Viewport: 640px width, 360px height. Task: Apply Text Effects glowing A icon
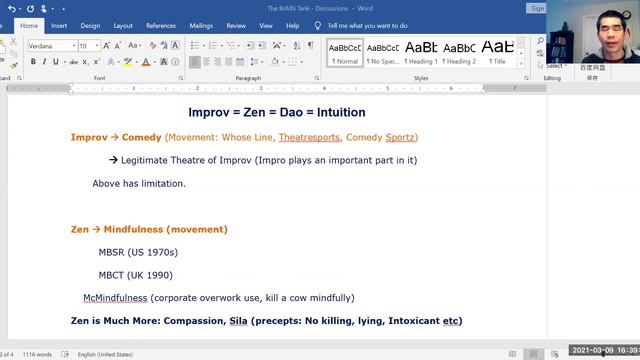point(111,62)
